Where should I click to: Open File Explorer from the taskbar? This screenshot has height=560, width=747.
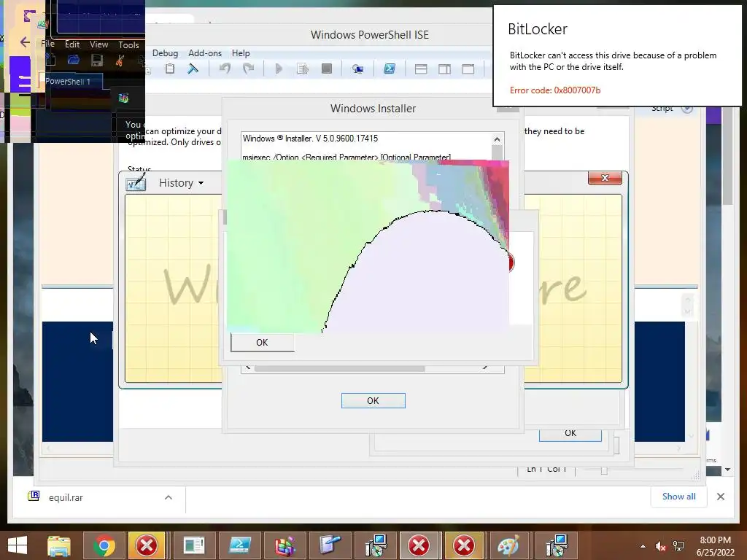(x=59, y=545)
